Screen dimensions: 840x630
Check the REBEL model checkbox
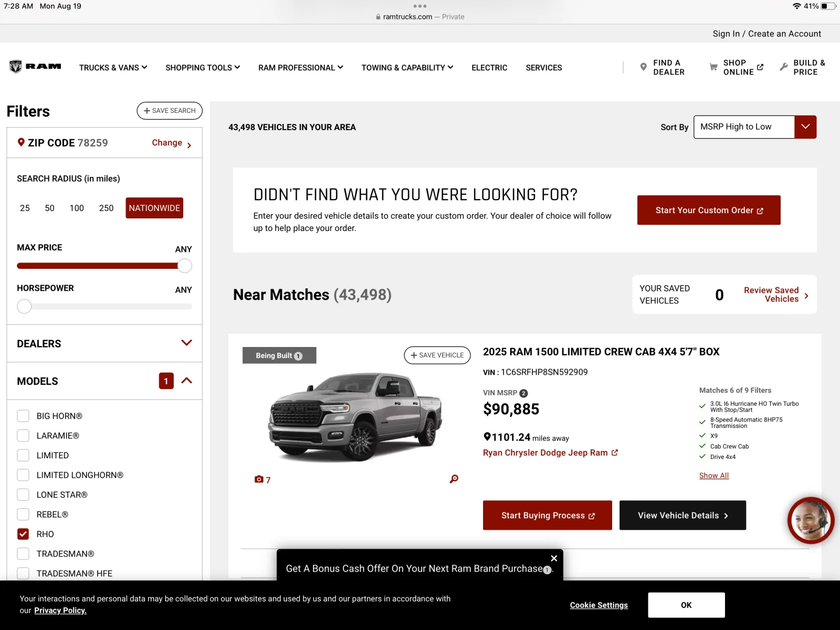click(23, 514)
